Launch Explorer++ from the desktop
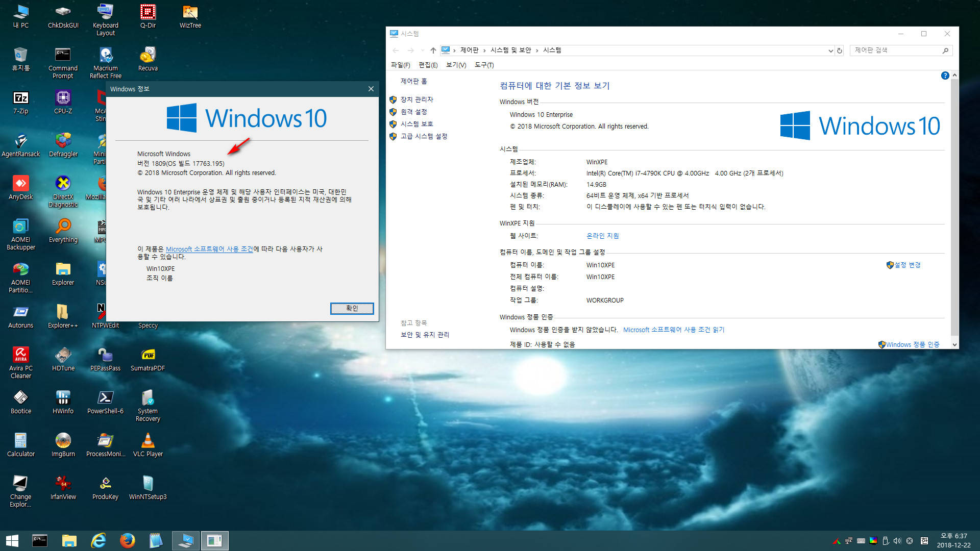This screenshot has height=551, width=980. coord(63,316)
